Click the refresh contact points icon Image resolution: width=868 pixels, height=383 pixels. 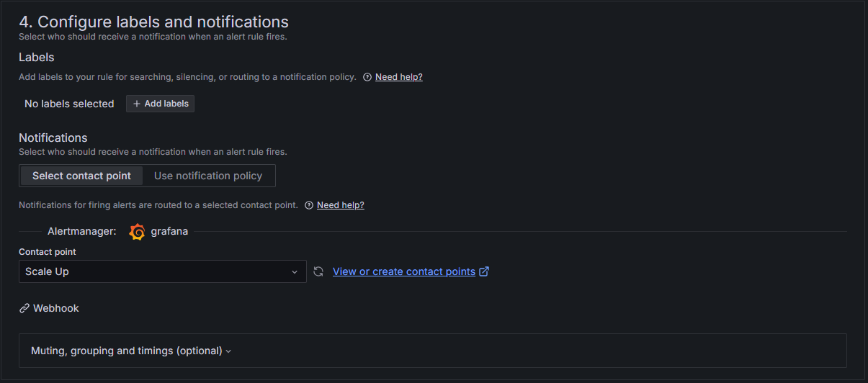pos(319,271)
